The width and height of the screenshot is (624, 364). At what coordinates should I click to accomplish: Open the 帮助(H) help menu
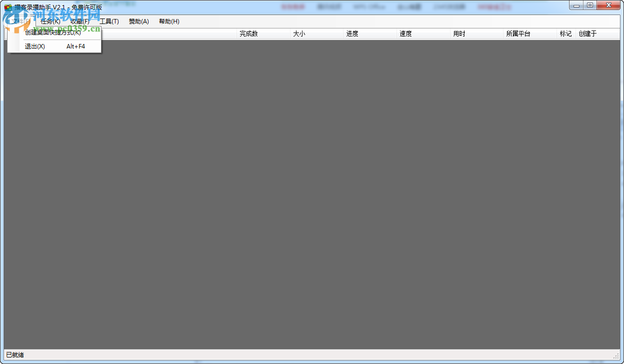168,21
